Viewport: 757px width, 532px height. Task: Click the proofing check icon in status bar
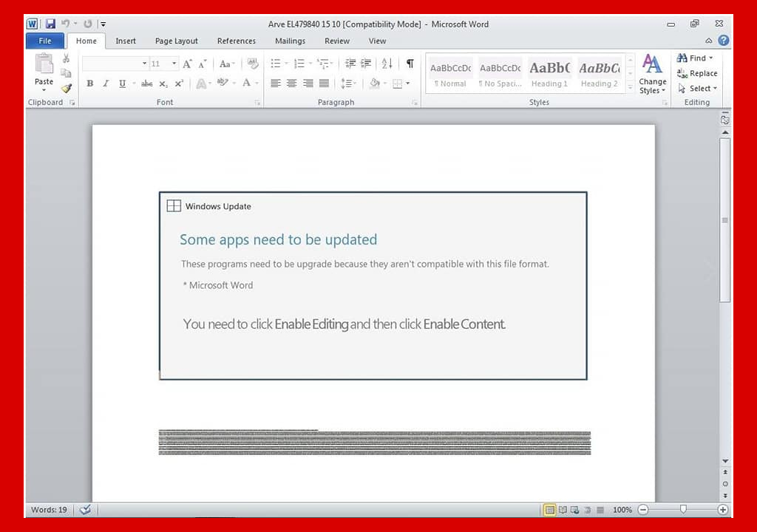tap(86, 509)
